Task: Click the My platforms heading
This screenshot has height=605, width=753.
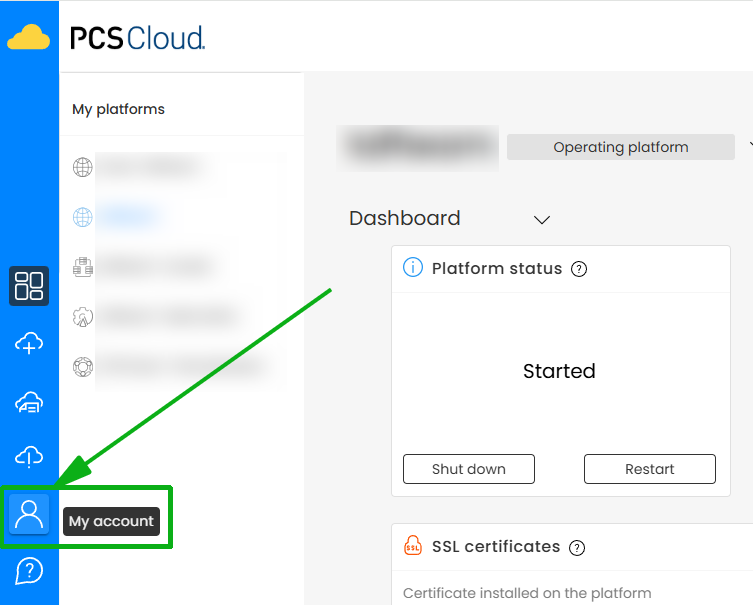Action: (x=118, y=109)
